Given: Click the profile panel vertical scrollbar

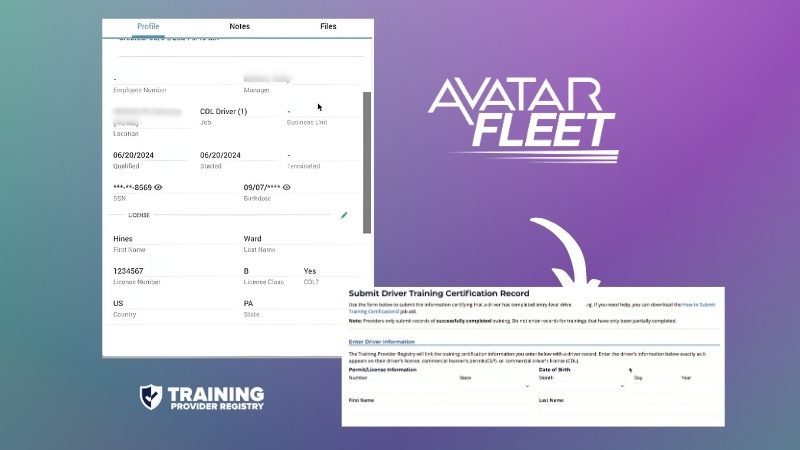Looking at the screenshot, I should (367, 162).
